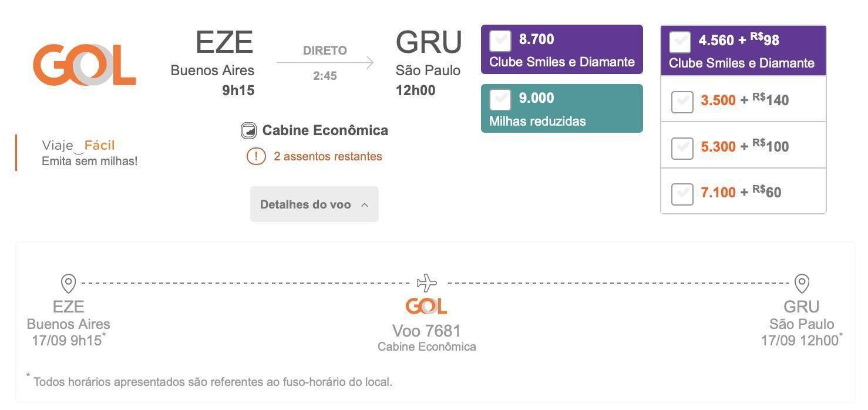
Task: Select the 8.700 Clube Smiles e Diamante checkbox
Action: (x=500, y=40)
